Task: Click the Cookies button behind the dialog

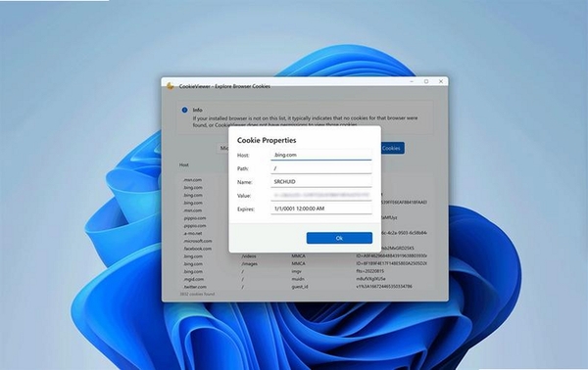Action: pos(392,149)
